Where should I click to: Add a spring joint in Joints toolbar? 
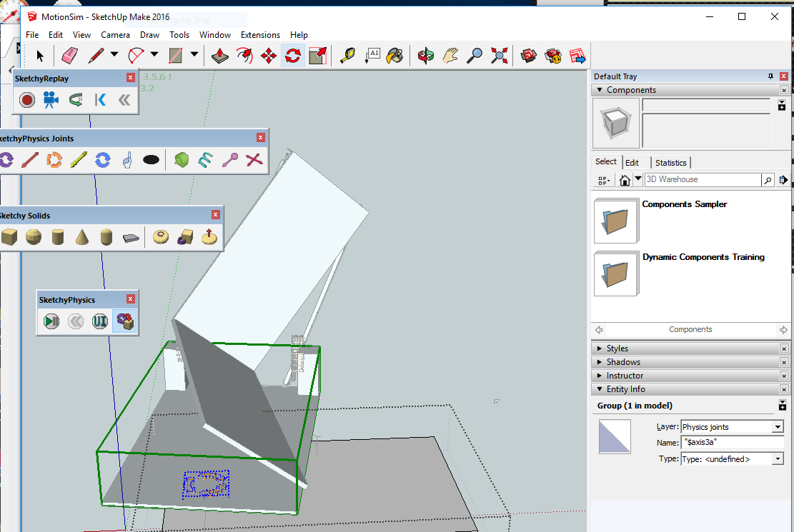pyautogui.click(x=205, y=161)
